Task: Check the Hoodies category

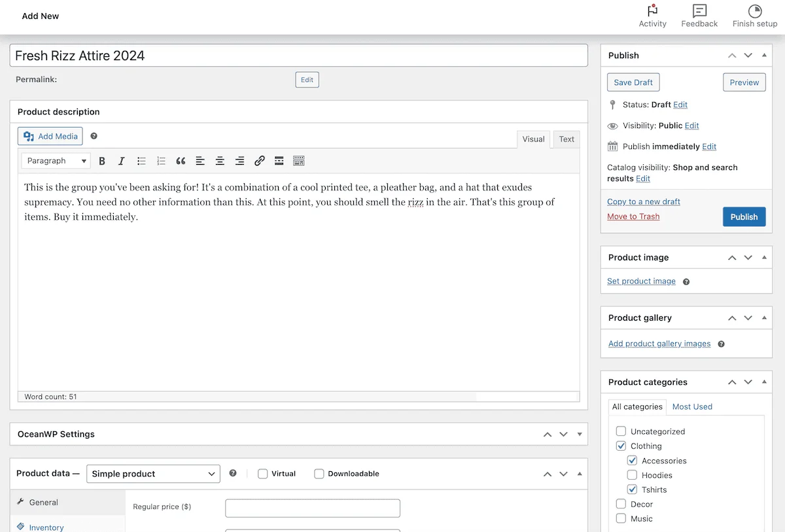Action: click(632, 475)
